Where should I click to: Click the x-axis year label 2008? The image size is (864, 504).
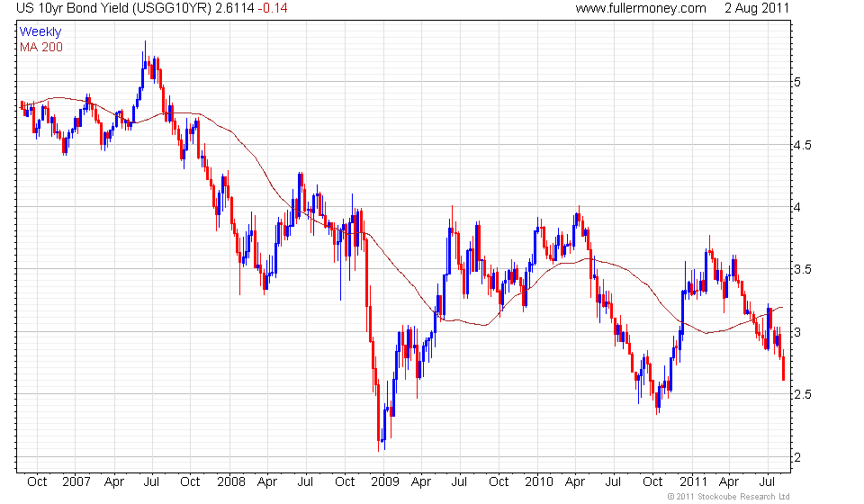231,482
